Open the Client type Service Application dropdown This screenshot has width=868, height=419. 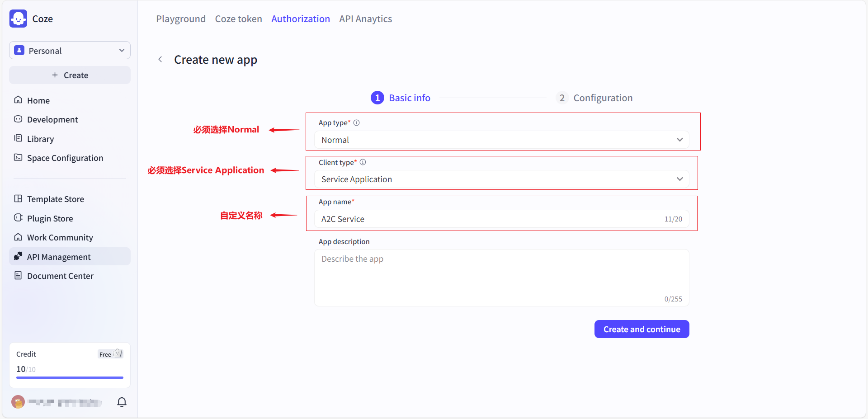[x=501, y=179]
